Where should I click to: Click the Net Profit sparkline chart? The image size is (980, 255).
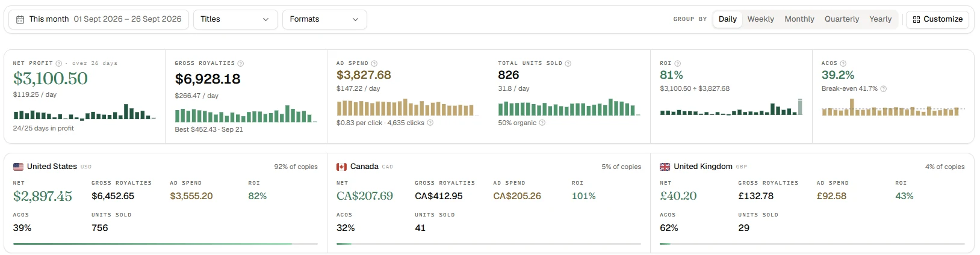click(x=84, y=112)
